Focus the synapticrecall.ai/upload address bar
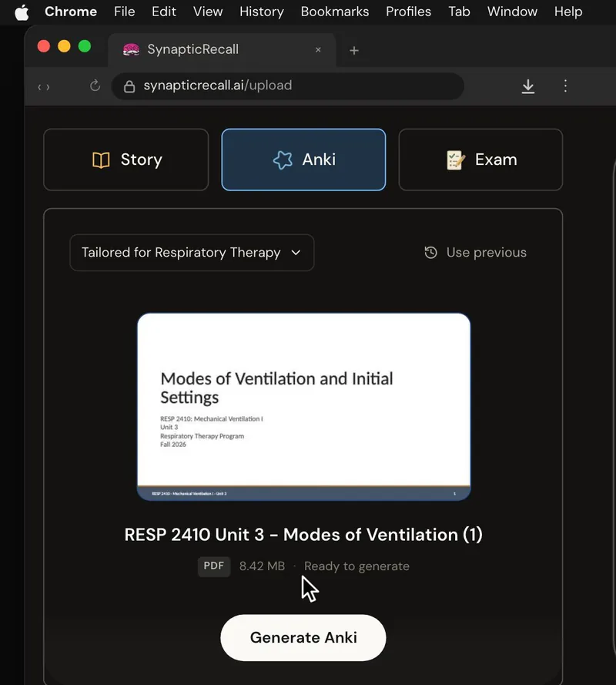The height and width of the screenshot is (685, 616). pyautogui.click(x=288, y=86)
